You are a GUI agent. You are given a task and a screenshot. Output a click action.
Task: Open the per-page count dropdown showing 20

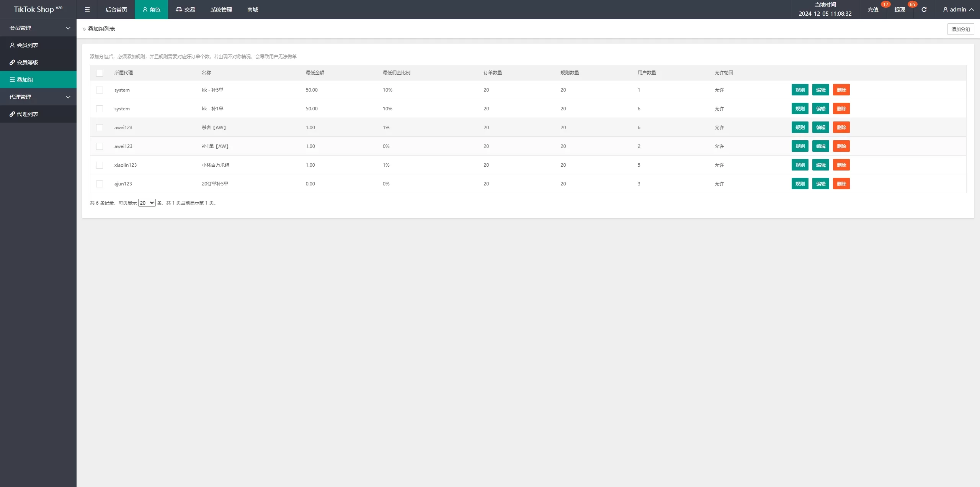tap(147, 203)
